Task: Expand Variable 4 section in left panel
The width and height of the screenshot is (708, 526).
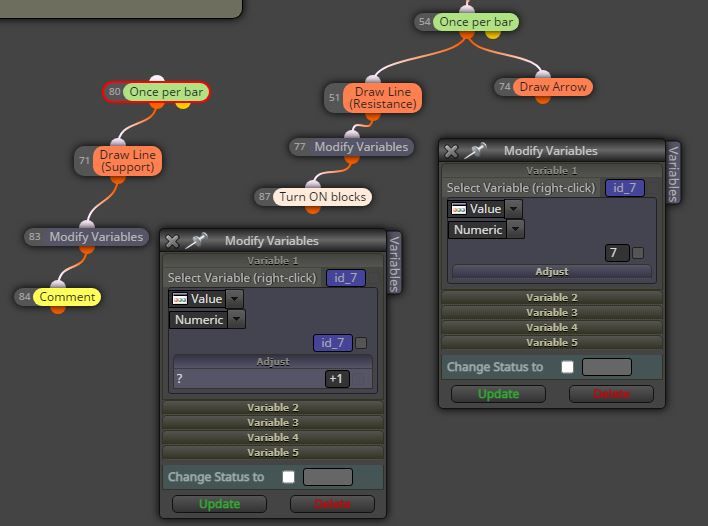Action: (x=273, y=438)
